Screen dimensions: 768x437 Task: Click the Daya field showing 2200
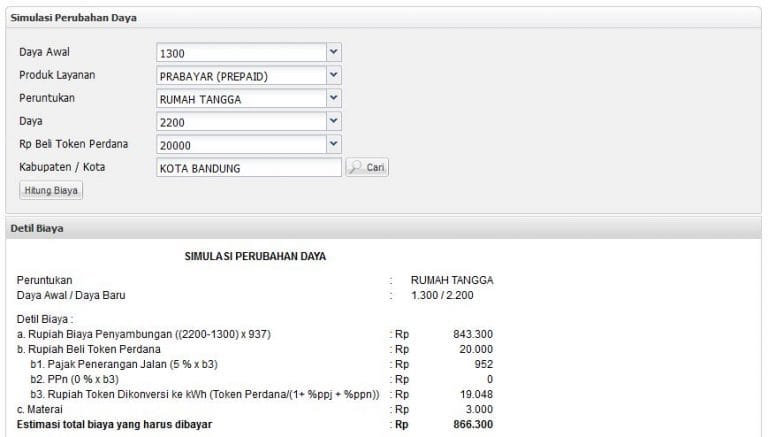coord(241,122)
